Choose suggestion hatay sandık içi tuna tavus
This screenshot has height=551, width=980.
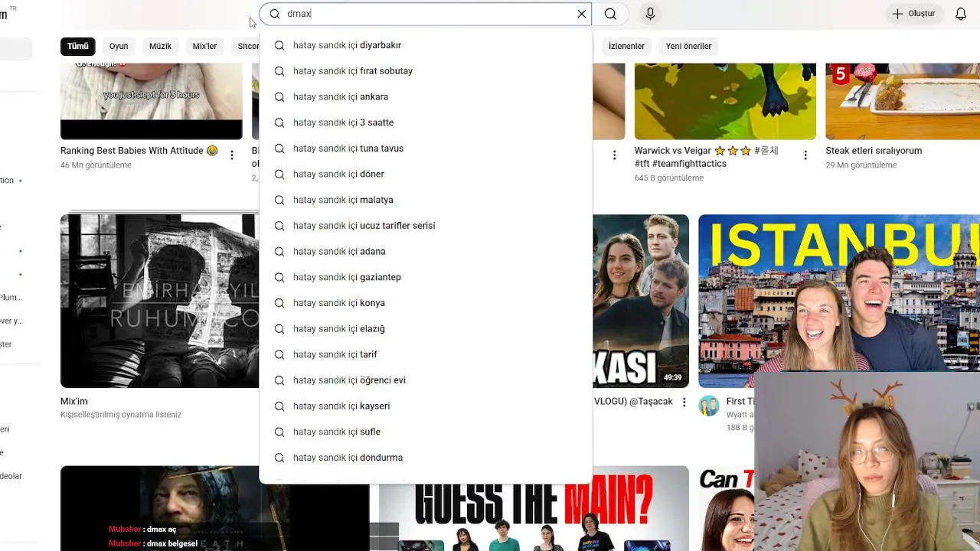[426, 148]
